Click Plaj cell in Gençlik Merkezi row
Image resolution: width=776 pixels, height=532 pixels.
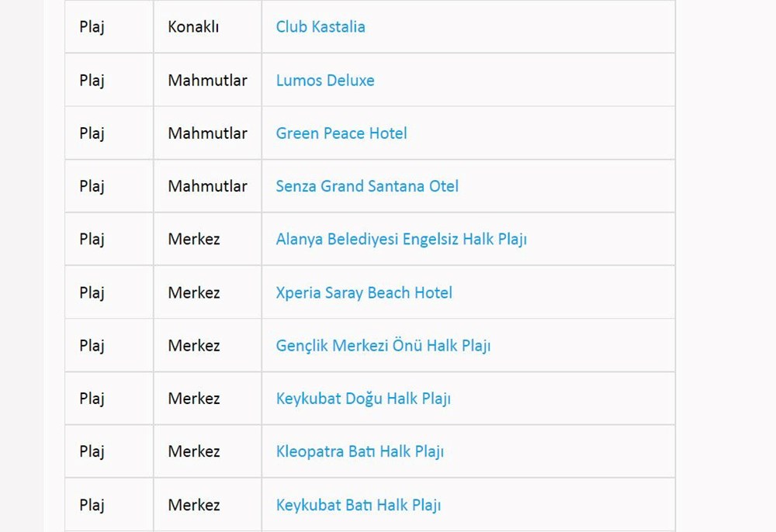point(92,346)
